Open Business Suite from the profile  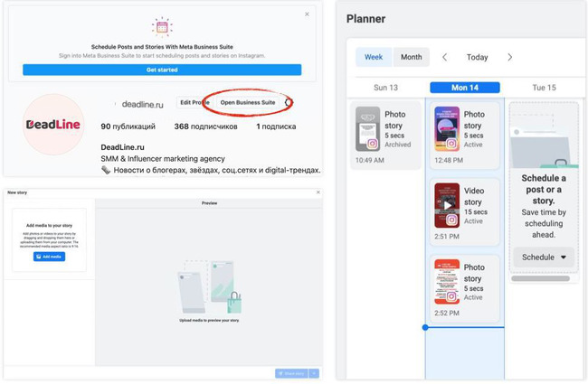pyautogui.click(x=248, y=102)
